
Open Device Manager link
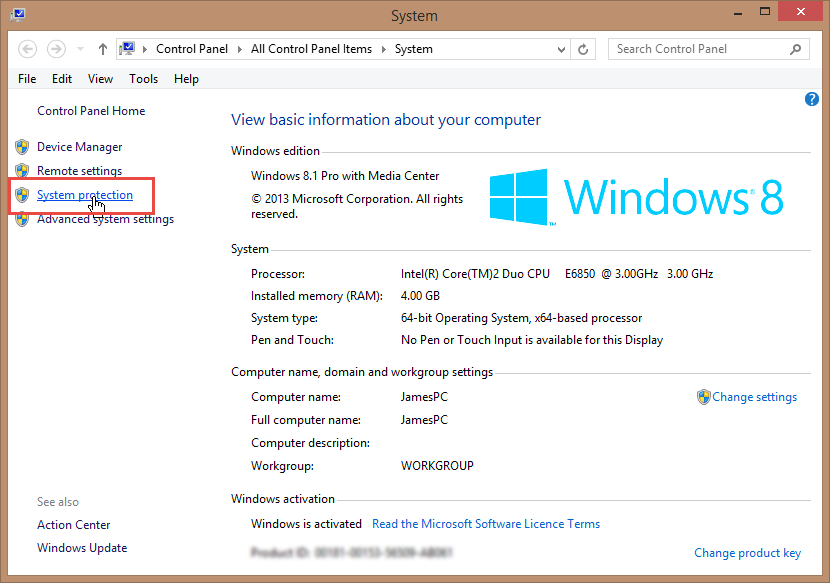pyautogui.click(x=79, y=147)
